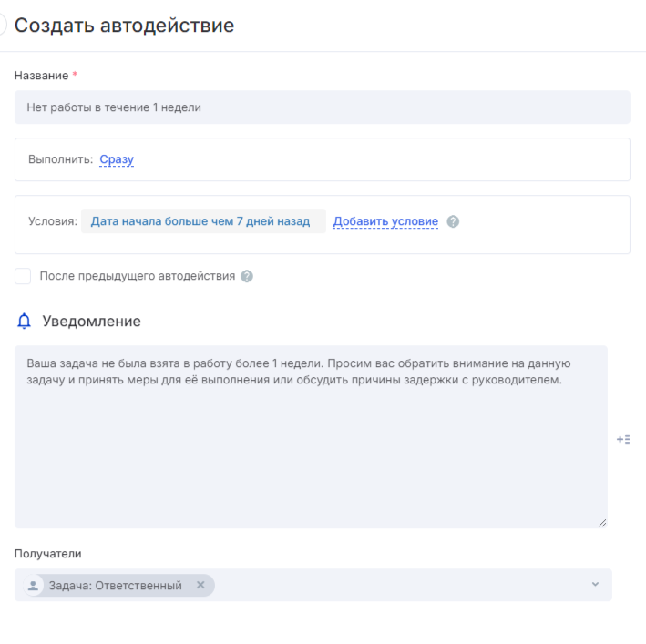Click the После предыдущего автодействия label text

[x=138, y=276]
